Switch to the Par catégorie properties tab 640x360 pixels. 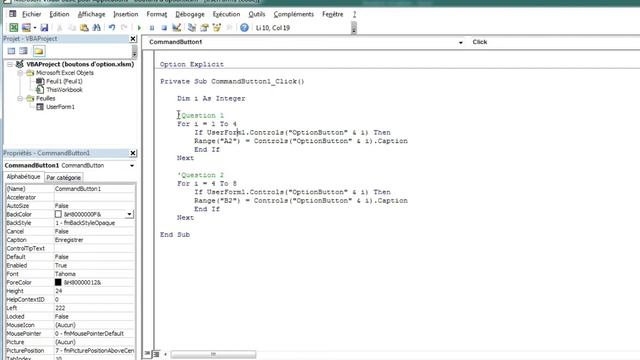coord(63,178)
